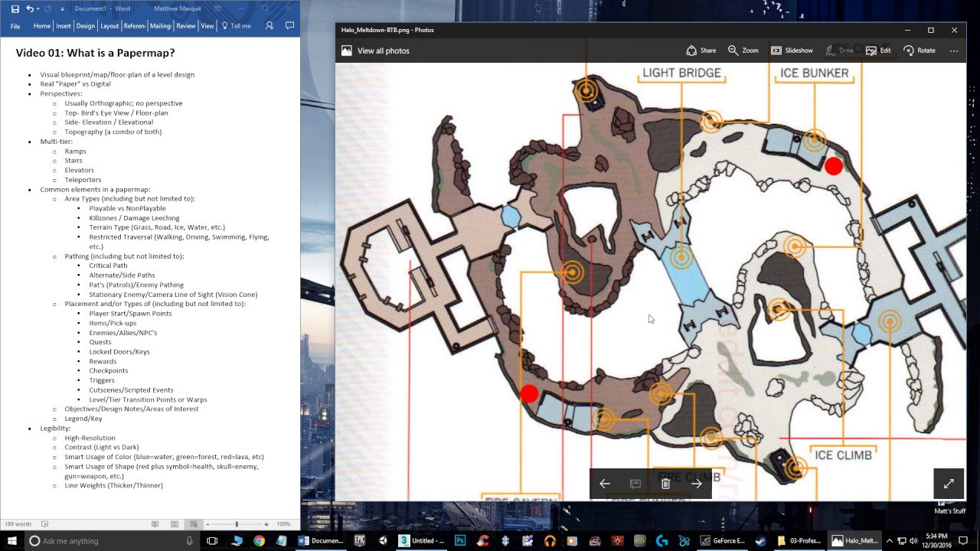Switch to Read Mode view in Word
This screenshot has height=551, width=980.
tap(155, 524)
